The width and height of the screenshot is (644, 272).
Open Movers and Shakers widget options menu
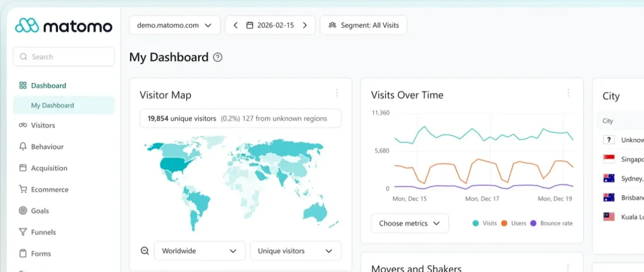pos(569,267)
